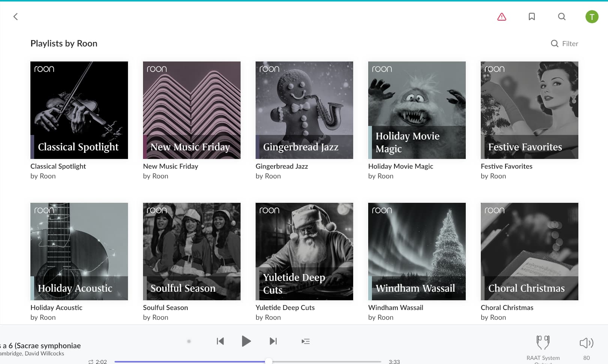608x364 pixels.
Task: Open bookmarks from the top bar
Action: click(x=532, y=16)
